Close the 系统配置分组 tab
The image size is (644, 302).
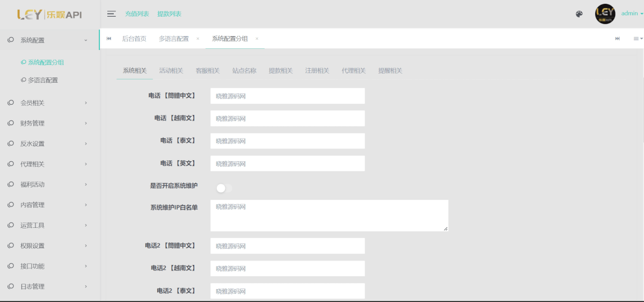point(257,39)
